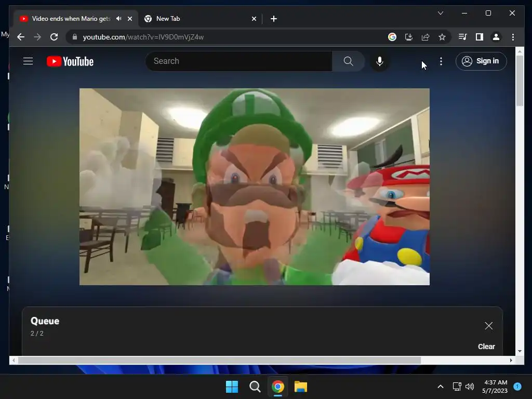Click scroll up arrow on vertical scrollbar
Viewport: 532px width, 399px height.
(520, 51)
